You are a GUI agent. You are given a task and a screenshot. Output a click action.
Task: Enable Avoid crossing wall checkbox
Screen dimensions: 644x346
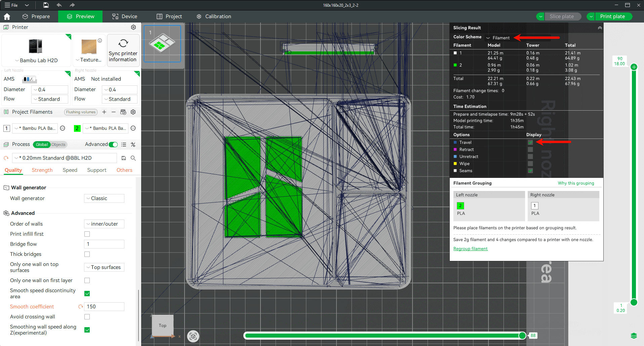coord(87,317)
